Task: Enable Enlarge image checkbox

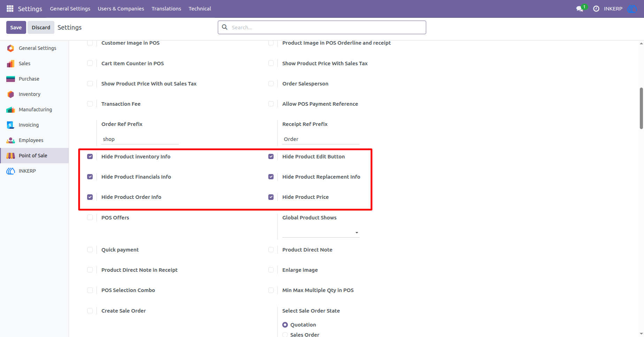Action: [x=271, y=270]
